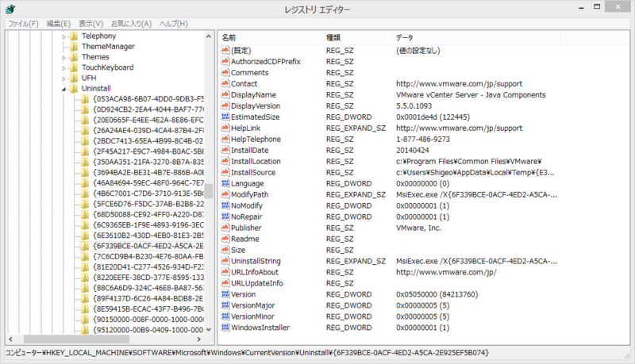
Task: Click the string icon beside Comments
Action: 225,72
